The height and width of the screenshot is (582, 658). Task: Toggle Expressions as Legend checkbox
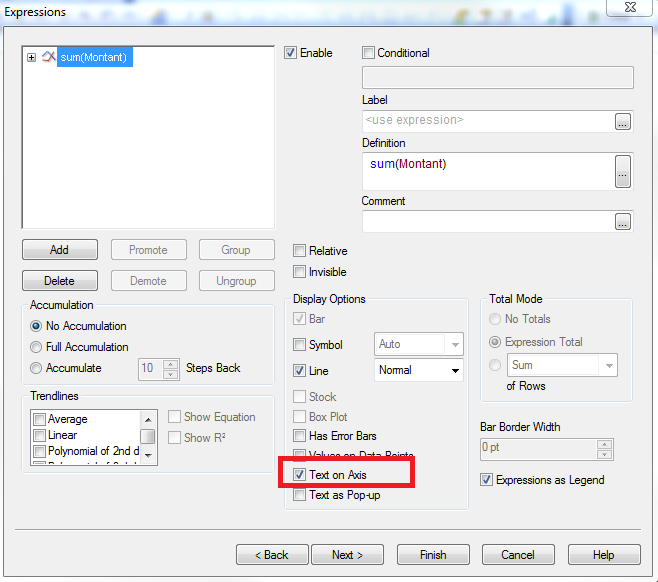(x=486, y=480)
